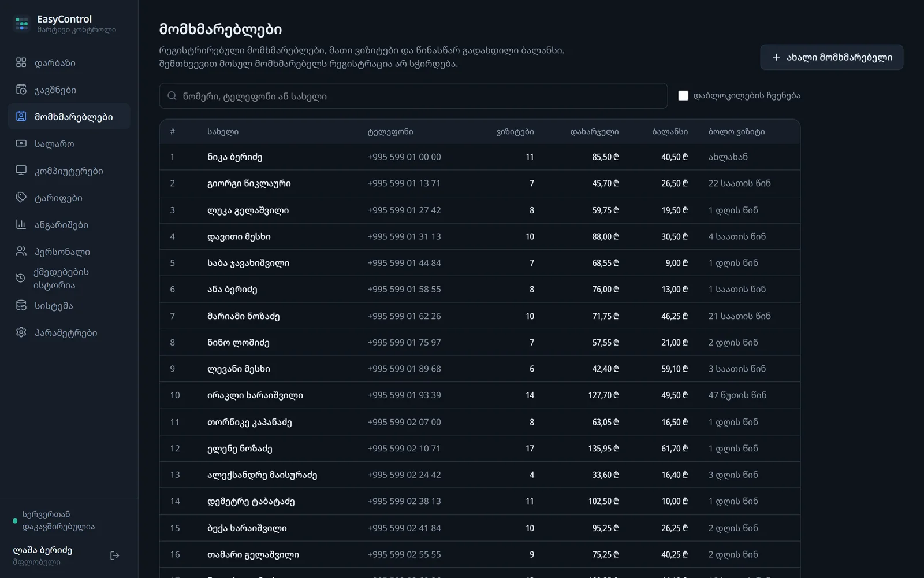Click 47 წუთის წინ last visit cell
This screenshot has height=578, width=924.
(x=737, y=395)
